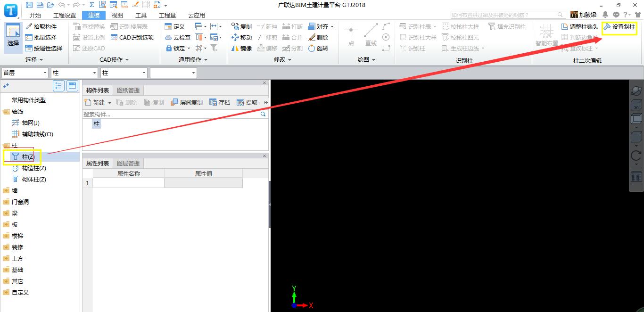Click the 镜像 mirror tool
The image size is (644, 312).
point(241,48)
